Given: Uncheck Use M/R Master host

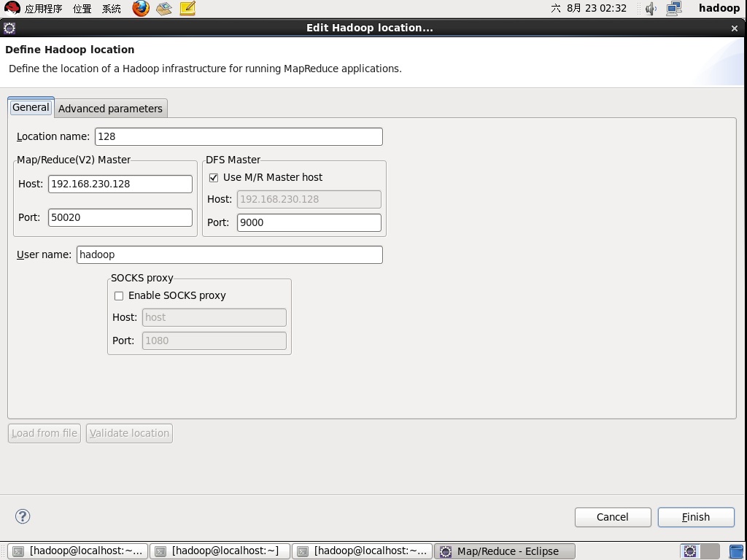Looking at the screenshot, I should click(214, 177).
